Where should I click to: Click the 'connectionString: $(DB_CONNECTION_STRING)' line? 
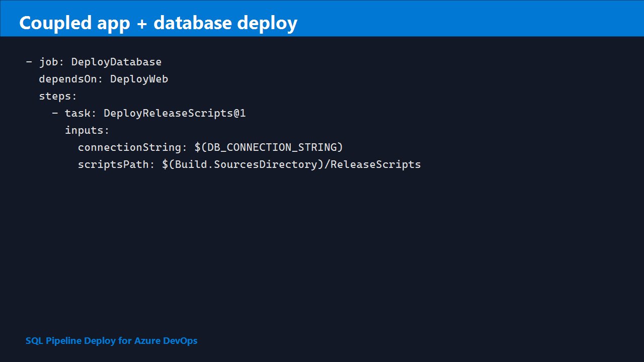pyautogui.click(x=210, y=148)
